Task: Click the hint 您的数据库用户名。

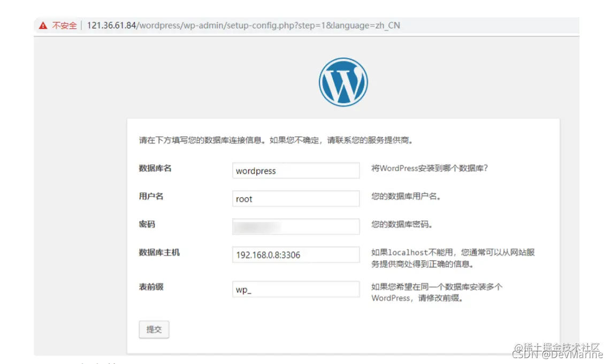Action: tap(406, 196)
